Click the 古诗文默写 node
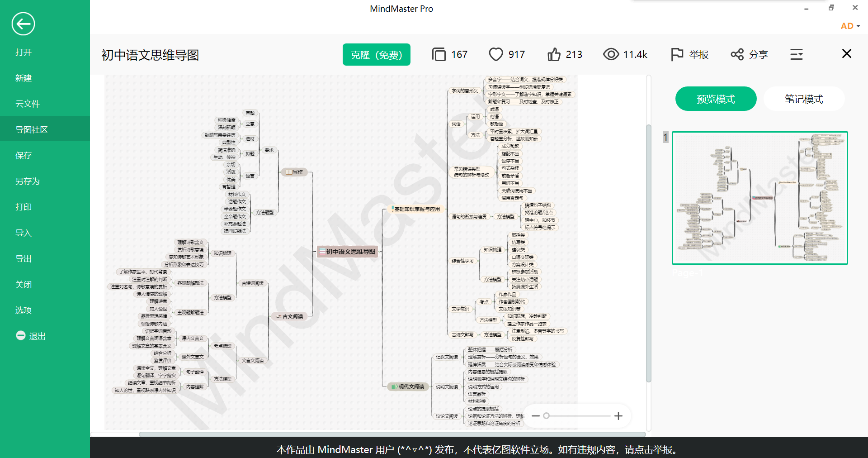 point(462,335)
